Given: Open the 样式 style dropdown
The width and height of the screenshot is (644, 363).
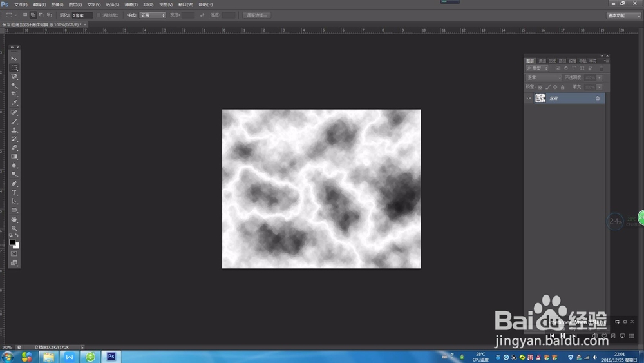Looking at the screenshot, I should point(153,15).
